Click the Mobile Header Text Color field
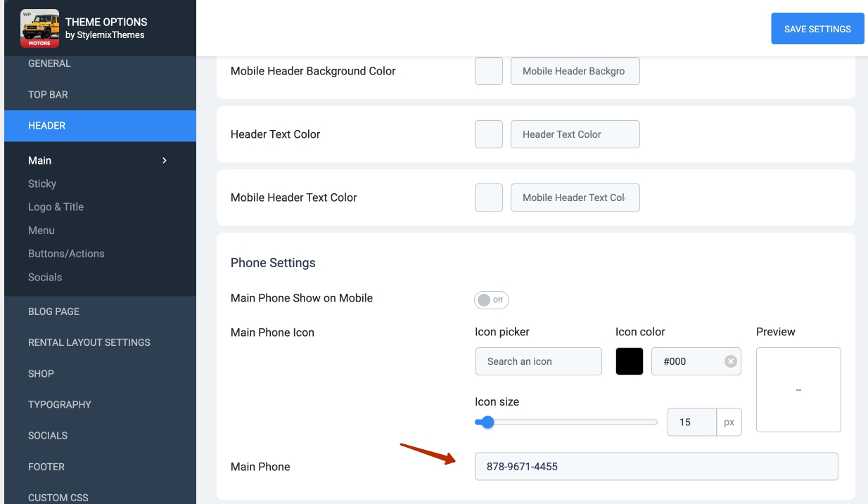Viewport: 868px width, 504px height. click(575, 198)
